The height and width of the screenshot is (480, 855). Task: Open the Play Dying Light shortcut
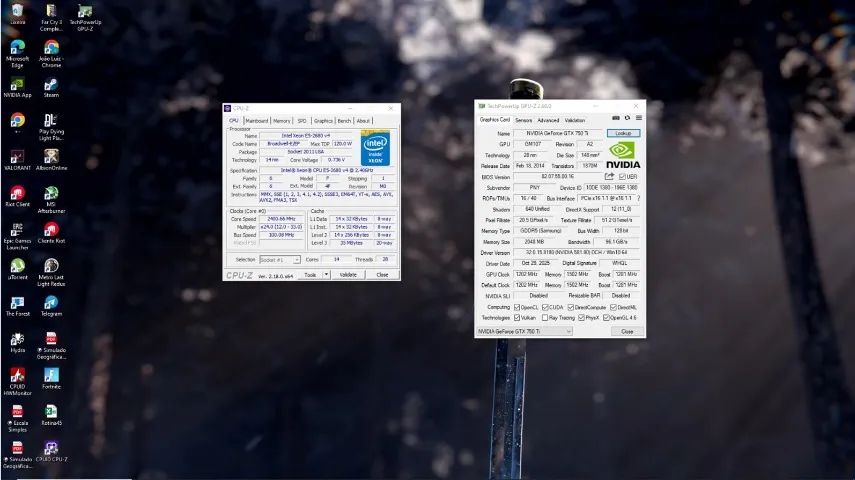51,127
